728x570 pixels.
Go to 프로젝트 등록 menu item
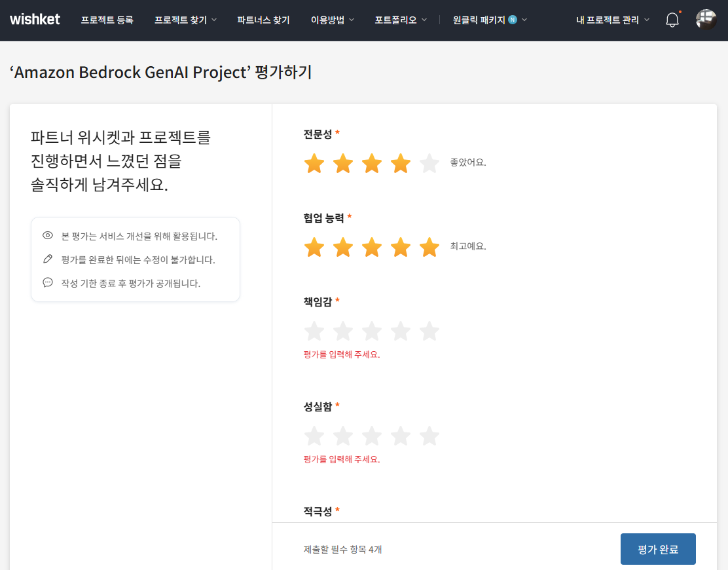coord(107,20)
